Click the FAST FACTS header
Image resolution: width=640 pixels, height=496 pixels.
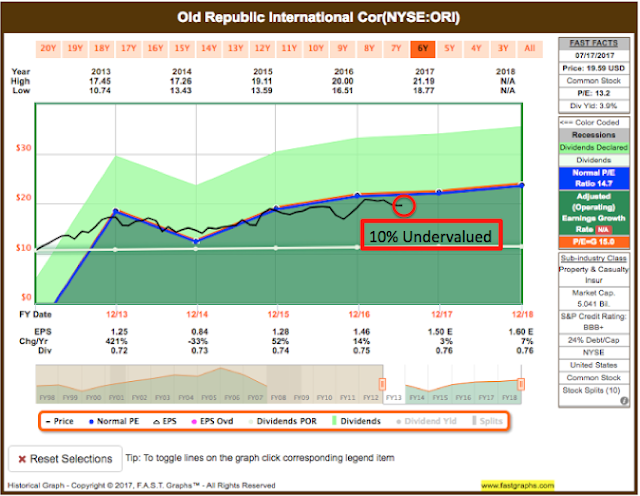coord(593,43)
